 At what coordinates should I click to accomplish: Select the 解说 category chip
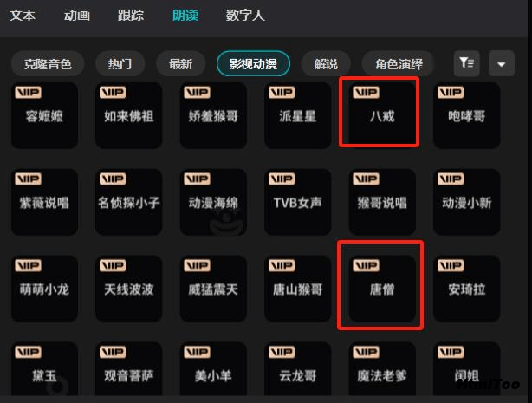coord(326,64)
